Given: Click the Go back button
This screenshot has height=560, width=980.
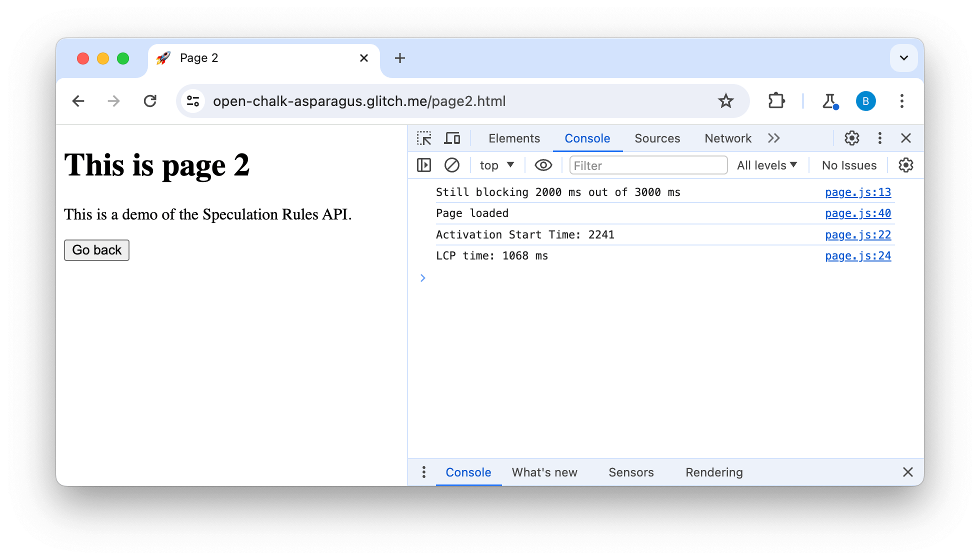Looking at the screenshot, I should (96, 249).
